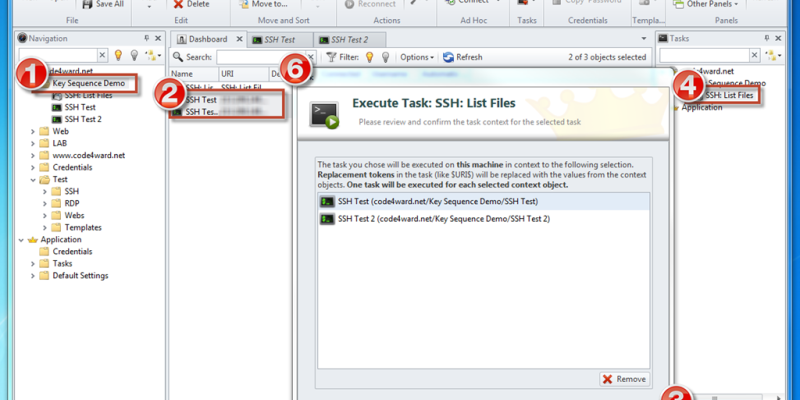The height and width of the screenshot is (400, 800).
Task: Toggle the dim lightbulb filter in Navigation
Action: [134, 55]
